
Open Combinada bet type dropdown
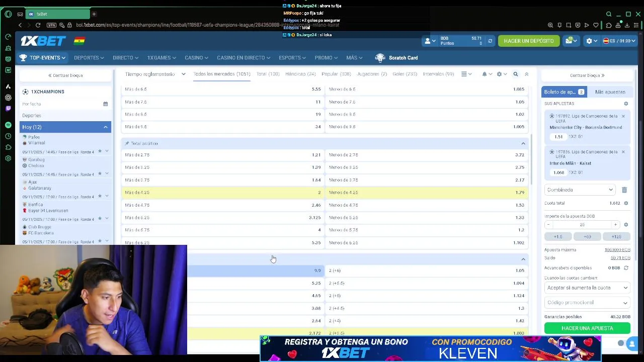tap(580, 190)
